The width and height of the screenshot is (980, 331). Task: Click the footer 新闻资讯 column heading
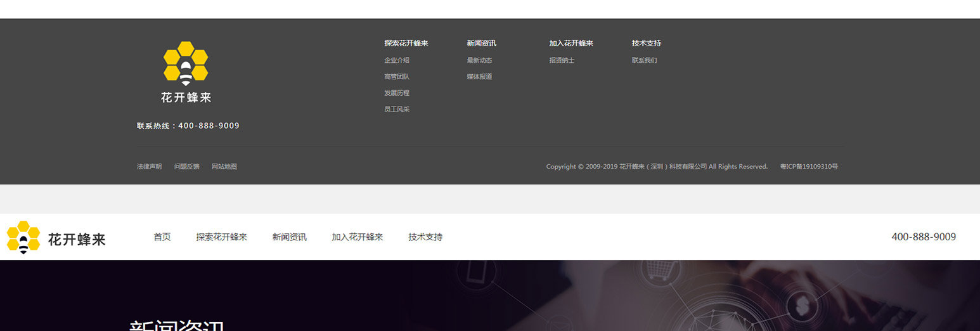click(482, 43)
